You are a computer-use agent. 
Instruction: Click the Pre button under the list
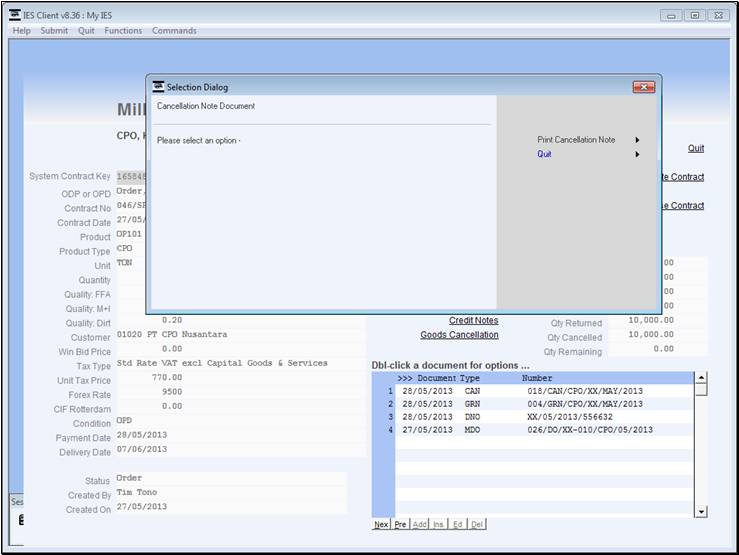[x=400, y=524]
